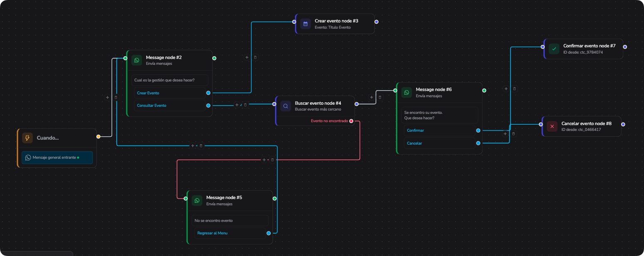The height and width of the screenshot is (256, 644).
Task: Add a node on the red Evento no encontrado edge
Action: coord(264,160)
